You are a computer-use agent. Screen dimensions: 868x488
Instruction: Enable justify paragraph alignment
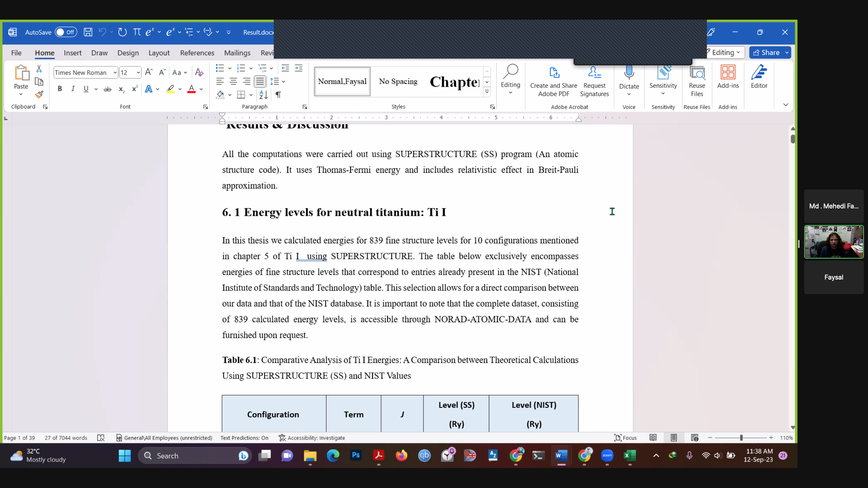260,81
